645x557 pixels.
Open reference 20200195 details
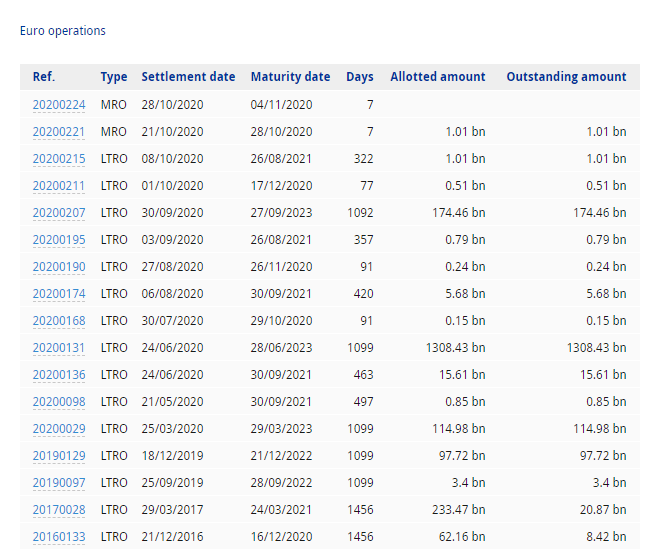click(x=59, y=239)
